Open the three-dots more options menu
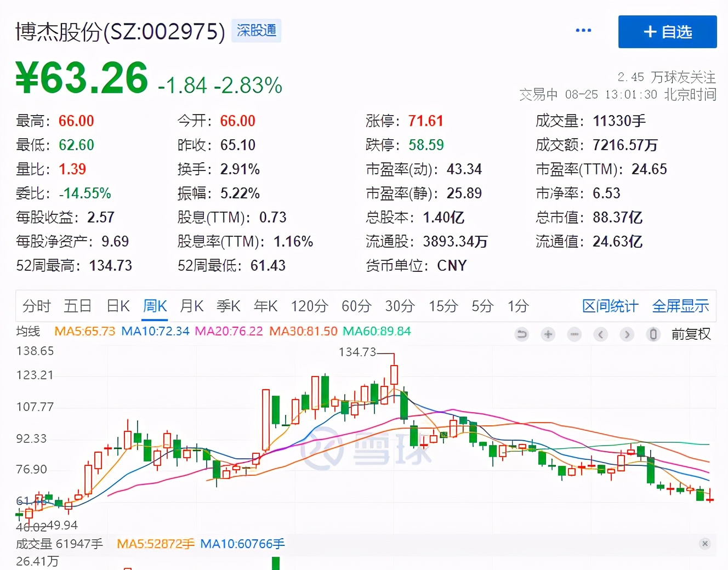The width and height of the screenshot is (728, 570). pos(584,31)
